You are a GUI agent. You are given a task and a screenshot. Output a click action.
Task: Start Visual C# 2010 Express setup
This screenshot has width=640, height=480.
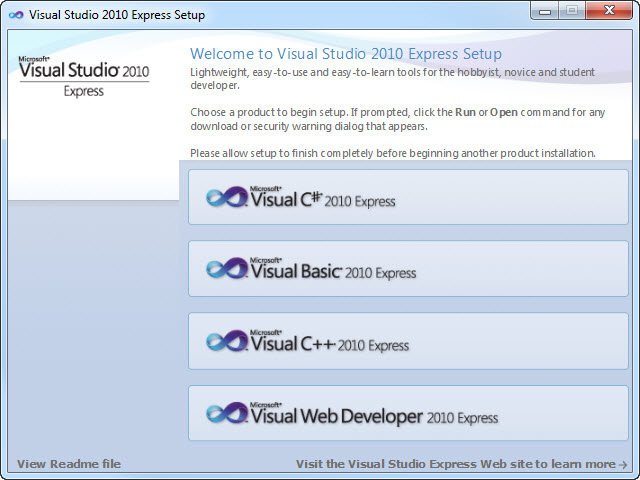click(x=408, y=197)
